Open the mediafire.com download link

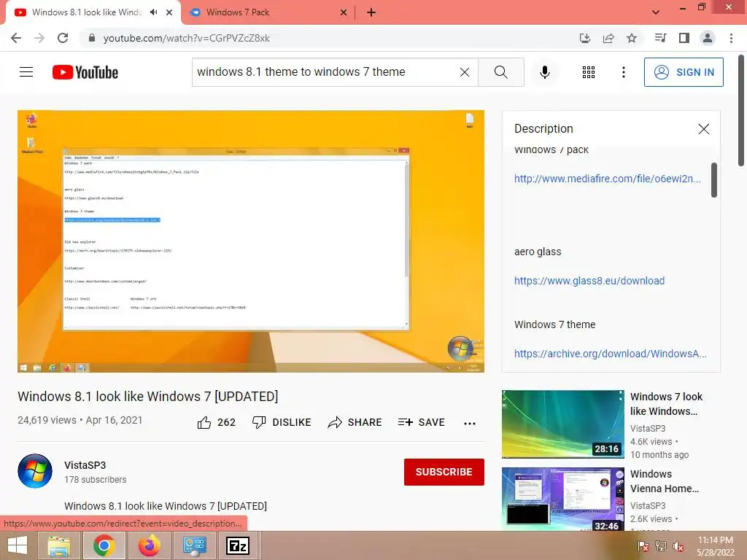click(608, 179)
